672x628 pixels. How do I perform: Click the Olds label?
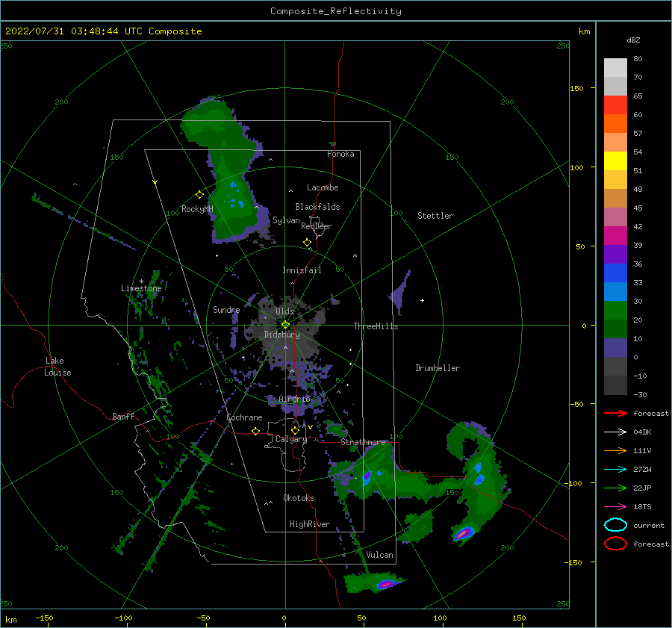(x=284, y=311)
